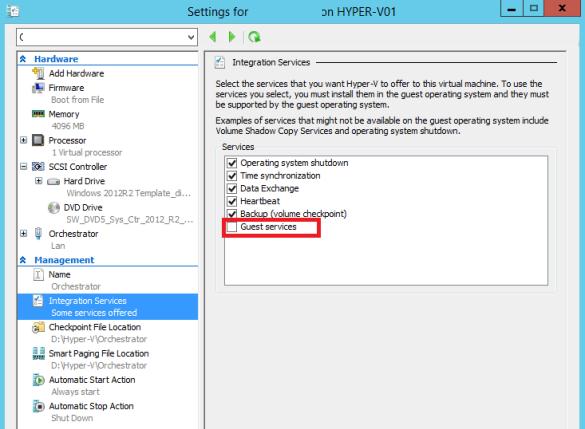This screenshot has height=429, width=585.
Task: Expand the Hard Drive tree node
Action: 38,181
